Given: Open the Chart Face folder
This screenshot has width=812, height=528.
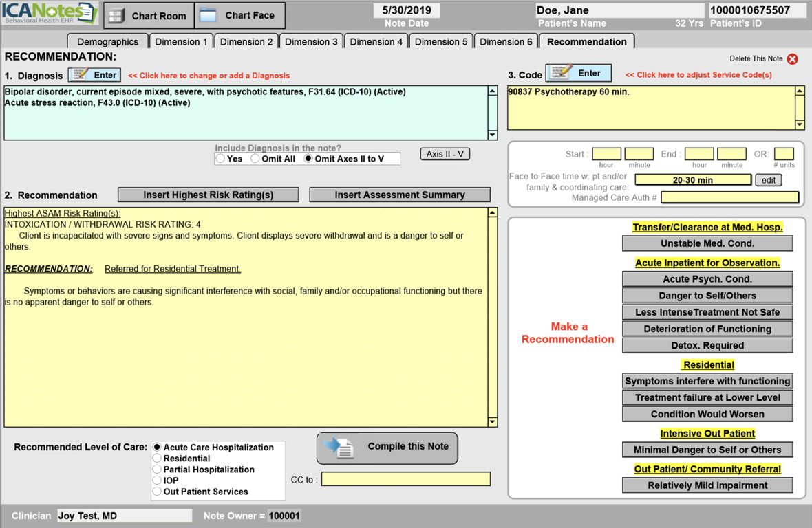Looking at the screenshot, I should [239, 15].
